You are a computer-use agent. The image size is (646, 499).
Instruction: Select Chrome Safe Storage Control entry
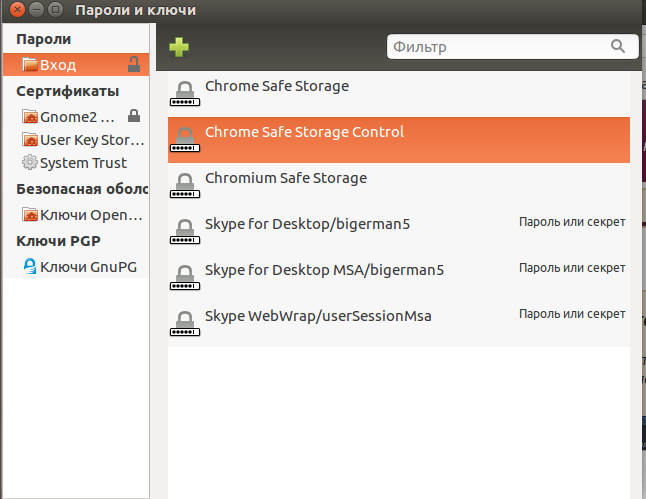pos(304,132)
